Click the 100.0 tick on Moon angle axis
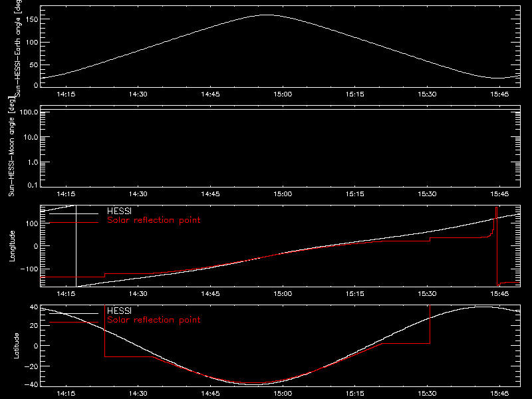Screen dimensions: 532x399 click(29, 112)
